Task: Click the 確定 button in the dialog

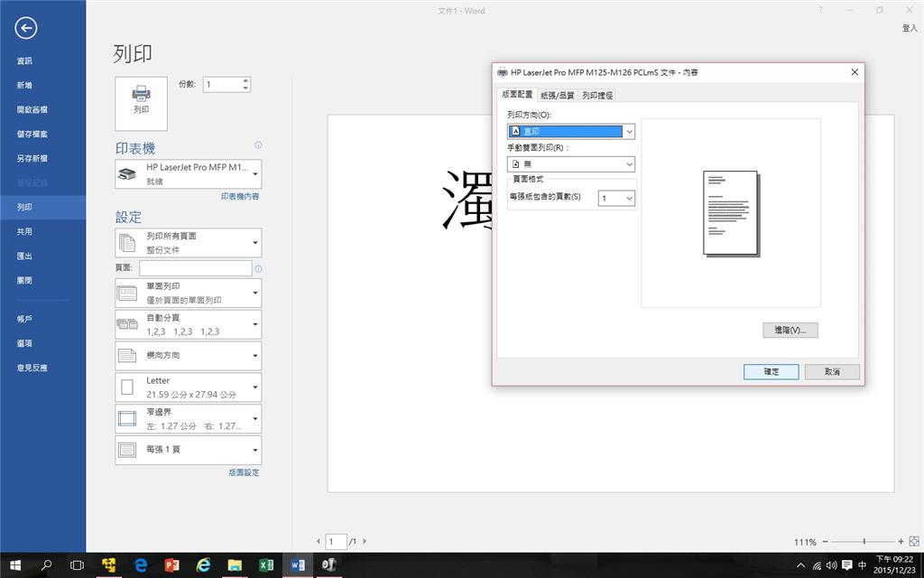Action: point(772,371)
